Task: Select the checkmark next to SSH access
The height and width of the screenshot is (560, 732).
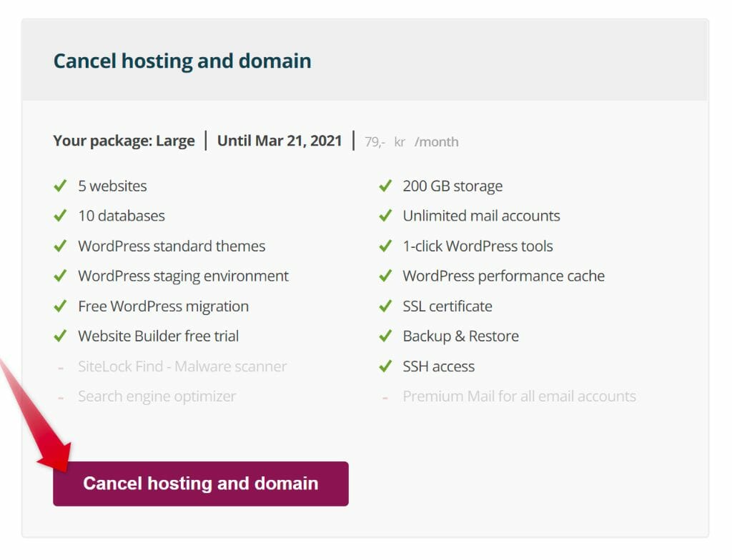Action: click(x=386, y=366)
